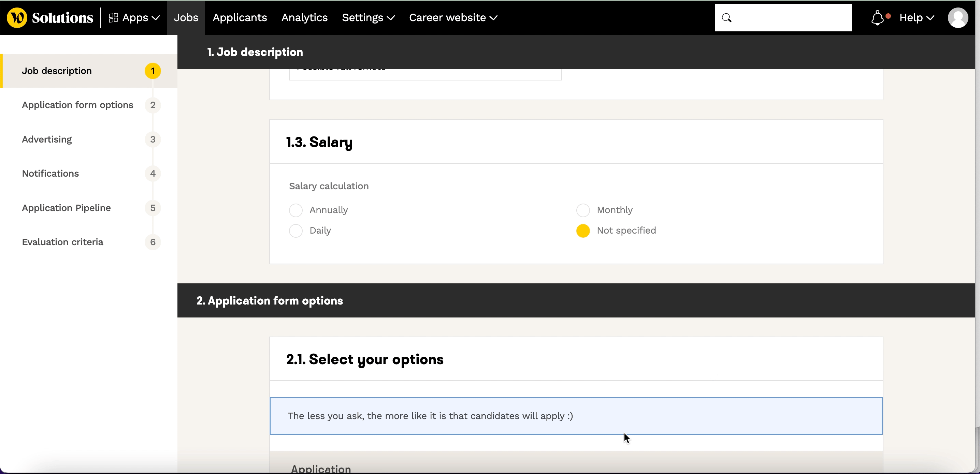Image resolution: width=980 pixels, height=474 pixels.
Task: Open notifications bell icon
Action: pyautogui.click(x=878, y=17)
